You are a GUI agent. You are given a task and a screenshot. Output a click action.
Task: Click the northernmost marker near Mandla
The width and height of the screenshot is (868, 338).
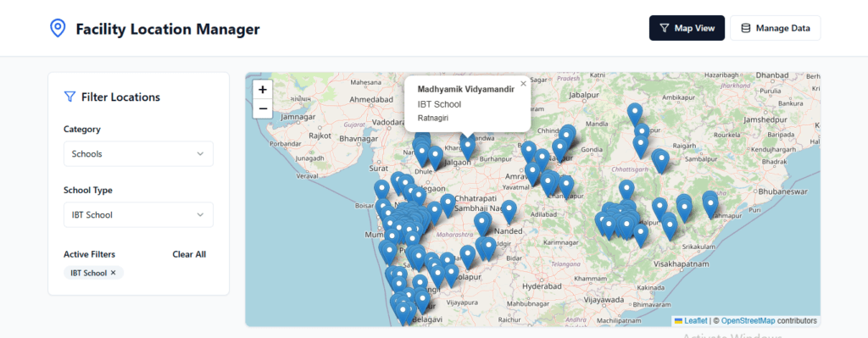coord(634,114)
